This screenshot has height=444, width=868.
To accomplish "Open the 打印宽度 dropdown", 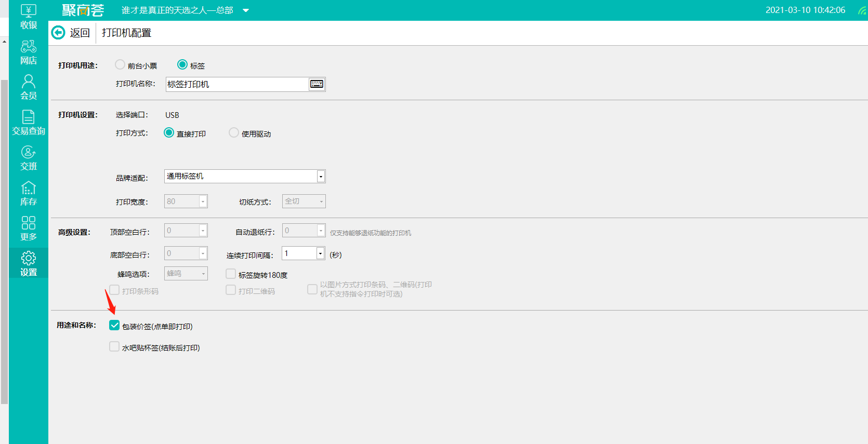I will [203, 201].
